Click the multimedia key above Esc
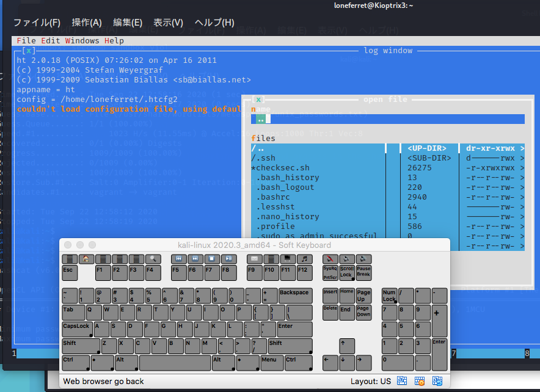Screen dimensions: 540x392 [x=70, y=259]
